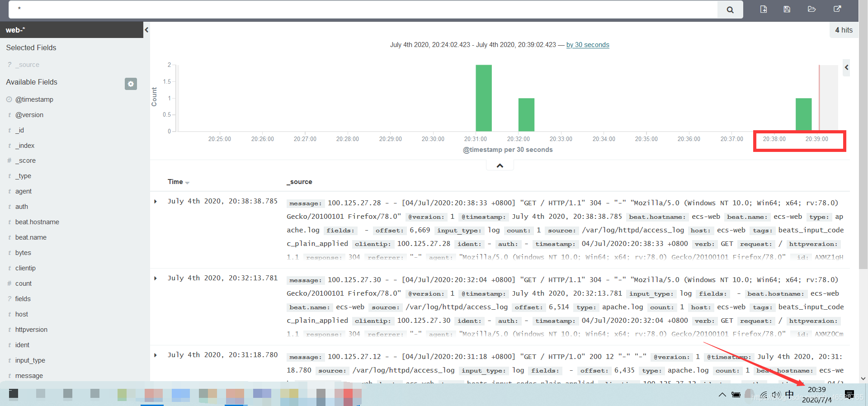
Task: Click the 20:32:00 histogram bar
Action: [x=526, y=115]
